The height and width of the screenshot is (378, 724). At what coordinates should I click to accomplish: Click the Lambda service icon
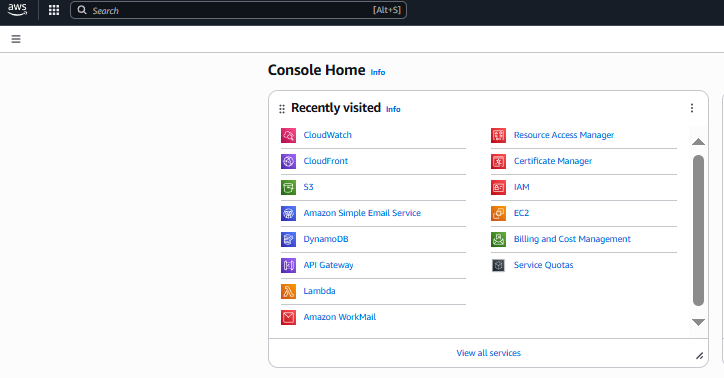pyautogui.click(x=289, y=292)
